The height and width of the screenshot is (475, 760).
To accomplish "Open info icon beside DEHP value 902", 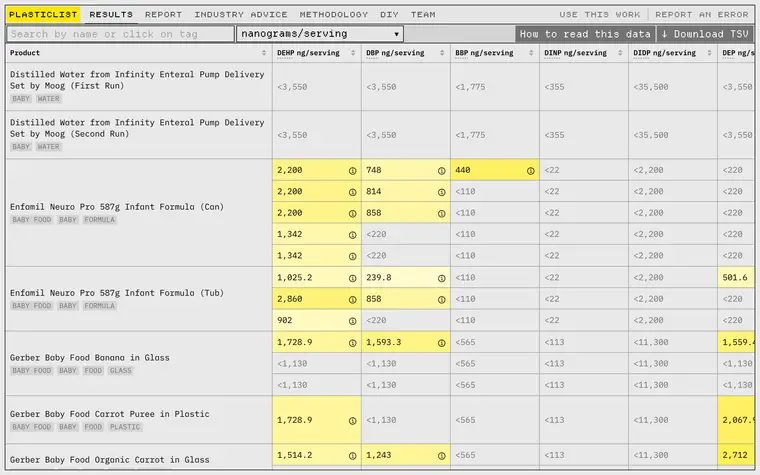I will pos(352,321).
